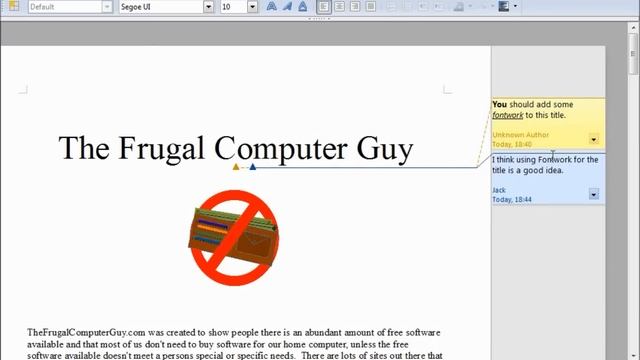Open Jack's blue comment dropdown menu arrow
Image resolution: width=640 pixels, height=360 pixels.
point(594,194)
